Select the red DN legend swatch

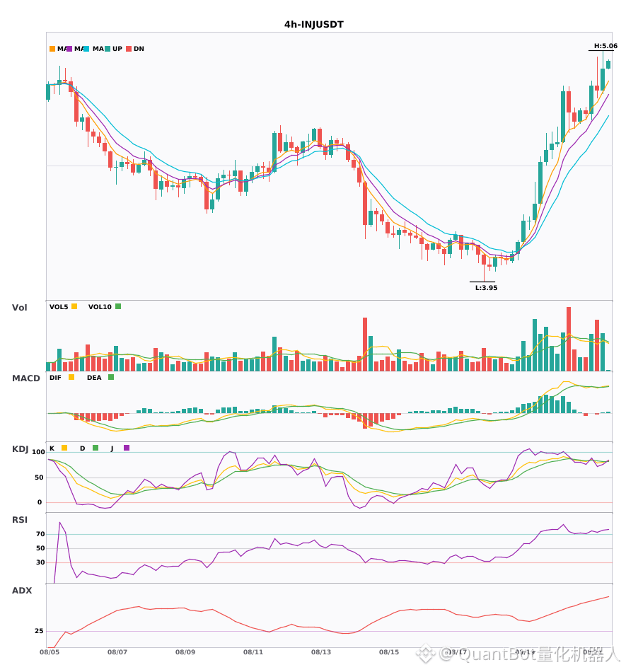(129, 49)
